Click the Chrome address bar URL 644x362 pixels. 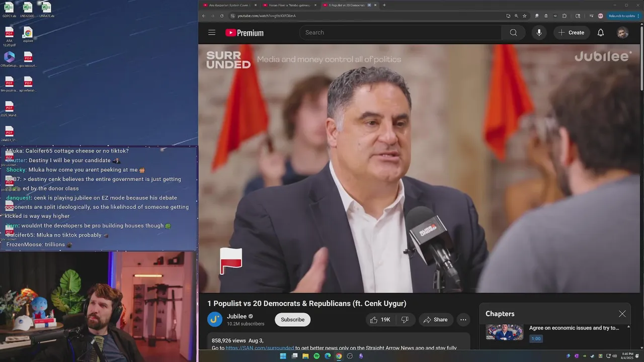pos(267,16)
